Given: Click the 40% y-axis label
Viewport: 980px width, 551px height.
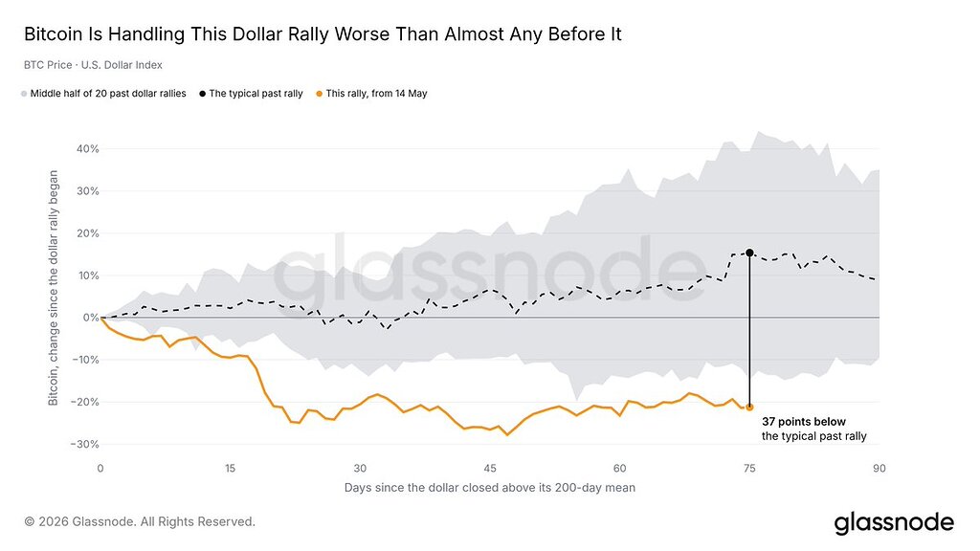Looking at the screenshot, I should click(x=88, y=148).
